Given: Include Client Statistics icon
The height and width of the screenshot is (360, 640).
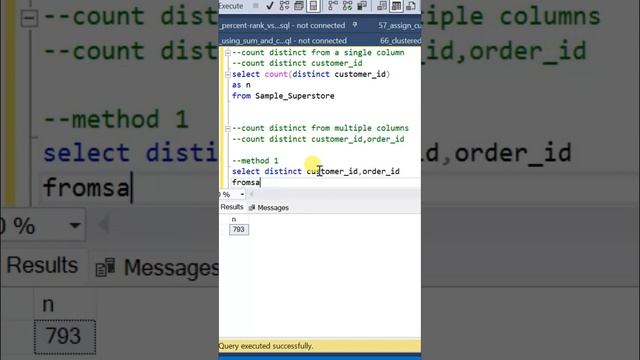Looking at the screenshot, I should pyautogui.click(x=362, y=6).
